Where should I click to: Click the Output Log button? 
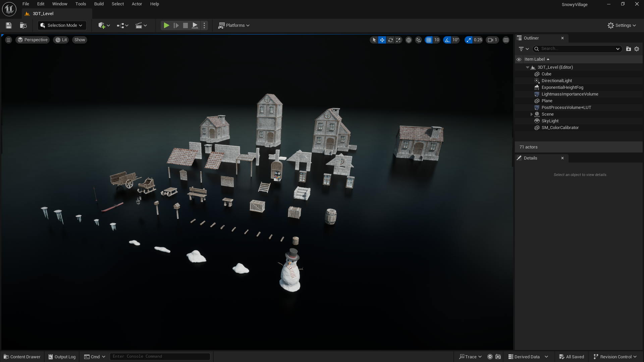click(x=62, y=357)
